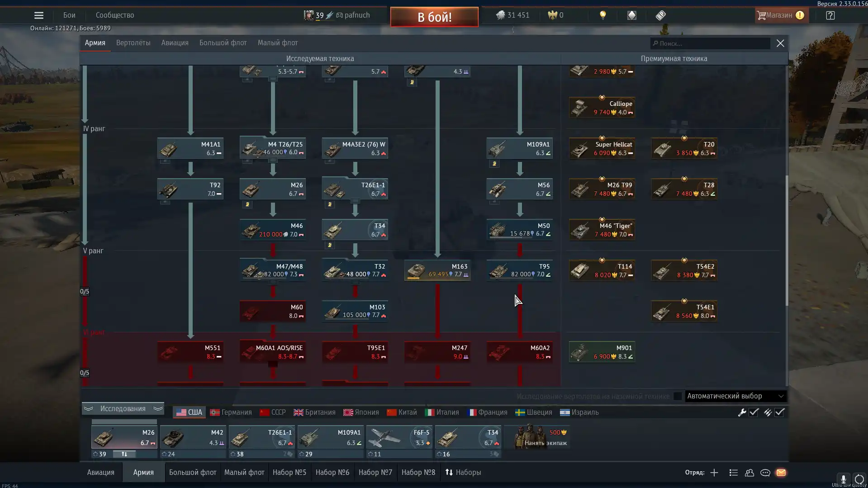The height and width of the screenshot is (488, 868).
Task: Select locked M60A2 tank card
Action: click(x=520, y=352)
